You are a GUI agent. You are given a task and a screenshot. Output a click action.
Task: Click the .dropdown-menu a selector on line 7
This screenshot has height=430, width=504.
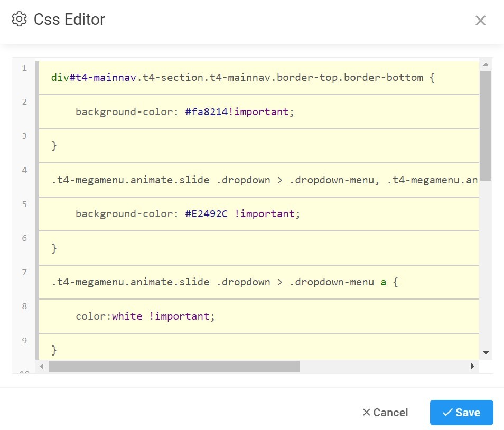pyautogui.click(x=338, y=282)
